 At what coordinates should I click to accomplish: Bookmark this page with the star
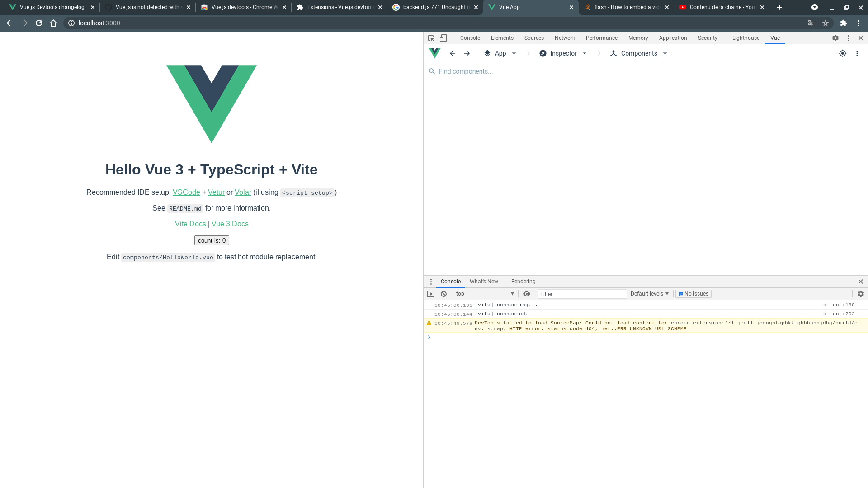[x=826, y=23]
